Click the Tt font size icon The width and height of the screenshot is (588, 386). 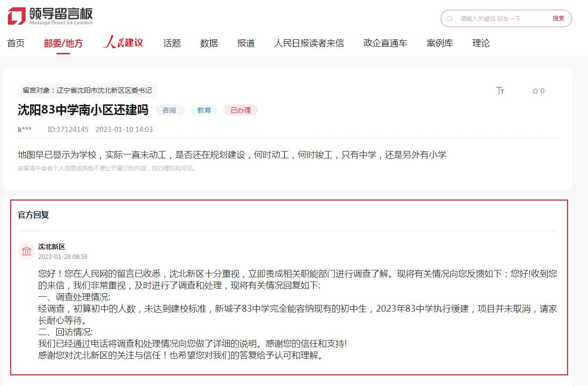(501, 91)
